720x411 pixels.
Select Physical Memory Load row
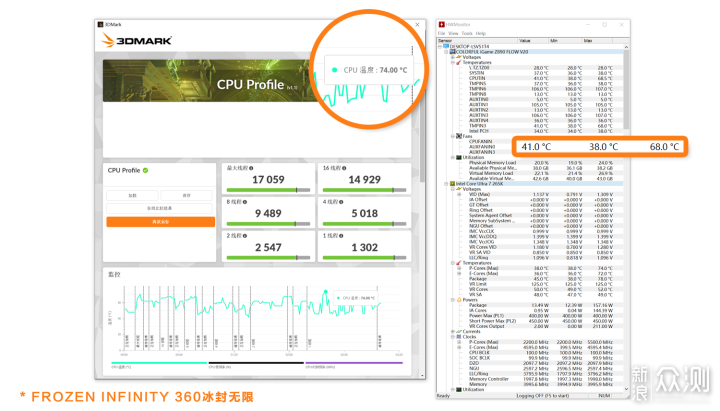(543, 163)
